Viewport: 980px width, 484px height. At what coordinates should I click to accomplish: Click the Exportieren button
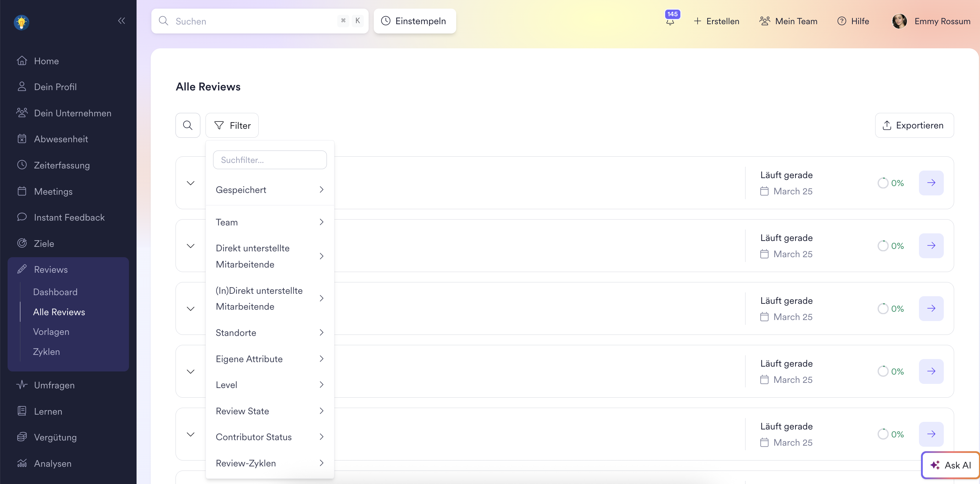pos(914,125)
